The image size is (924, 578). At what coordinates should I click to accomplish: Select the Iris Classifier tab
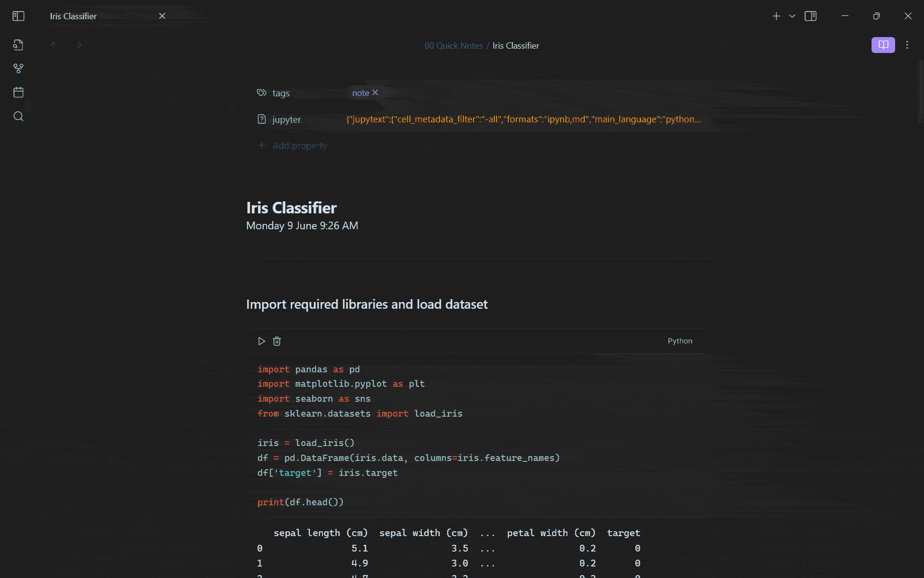(x=74, y=16)
